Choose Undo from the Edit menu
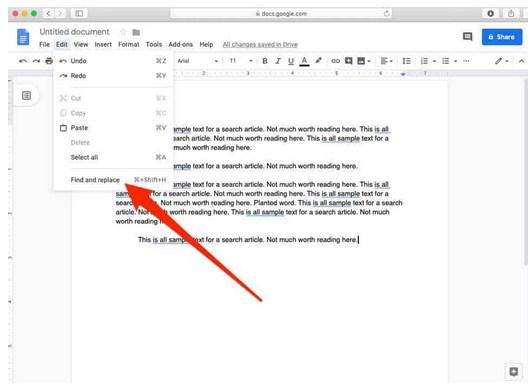 pyautogui.click(x=113, y=61)
